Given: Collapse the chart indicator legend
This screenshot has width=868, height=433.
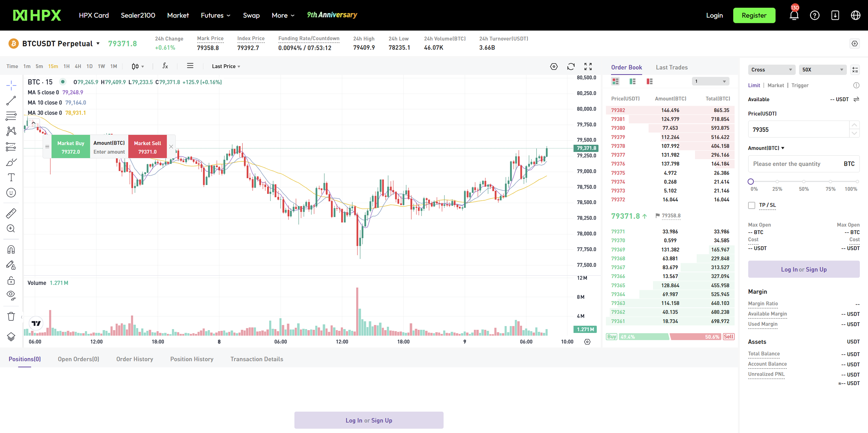Looking at the screenshot, I should point(33,123).
